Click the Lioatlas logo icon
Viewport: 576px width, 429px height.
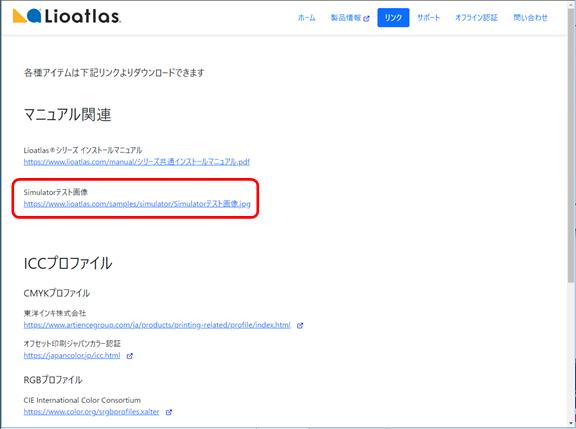tap(26, 16)
